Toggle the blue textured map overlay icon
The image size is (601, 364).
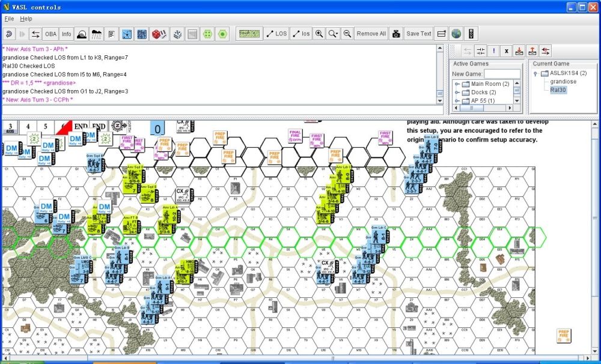(x=141, y=34)
